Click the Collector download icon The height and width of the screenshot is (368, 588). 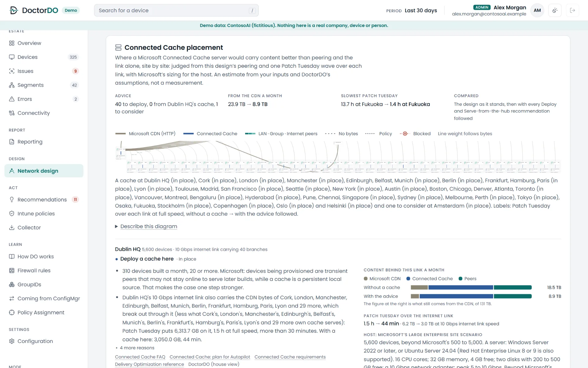pos(12,228)
